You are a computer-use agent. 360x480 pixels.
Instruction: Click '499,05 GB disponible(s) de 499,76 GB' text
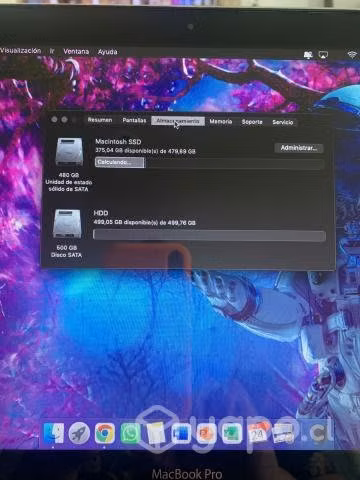(x=144, y=222)
